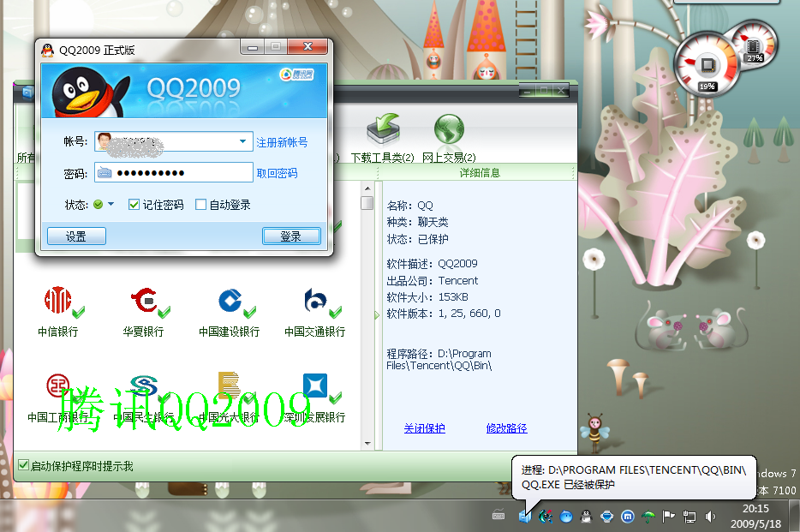Click the account avatar in the account field
Viewport: 800px width, 532px height.
(104, 141)
